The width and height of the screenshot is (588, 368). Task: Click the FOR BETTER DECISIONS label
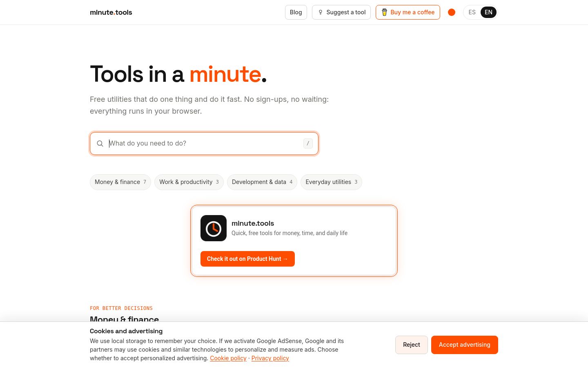tap(121, 308)
